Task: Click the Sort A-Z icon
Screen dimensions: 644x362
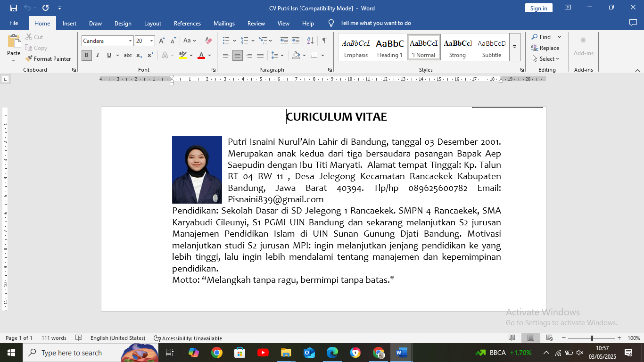Action: click(x=310, y=41)
